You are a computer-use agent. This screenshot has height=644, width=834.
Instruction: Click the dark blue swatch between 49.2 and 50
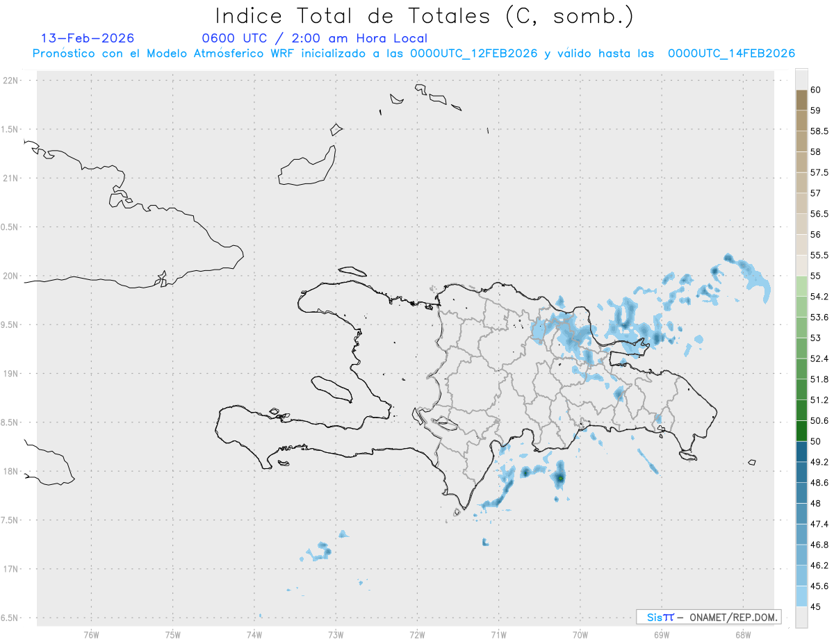(x=801, y=452)
